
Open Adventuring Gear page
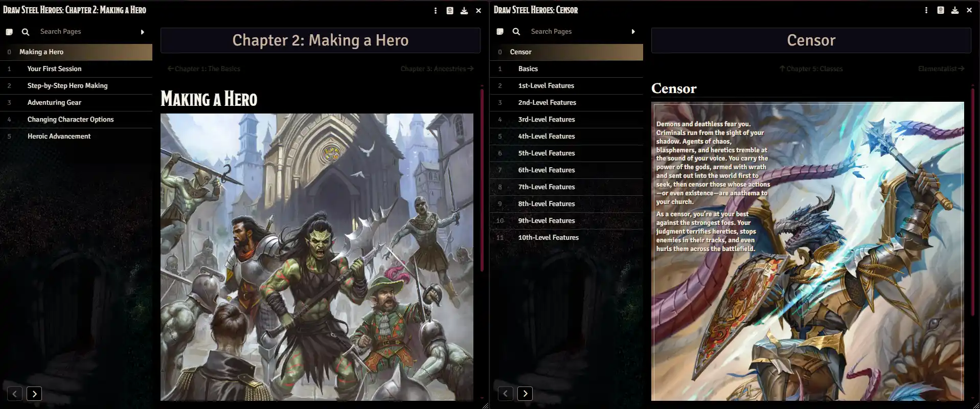pyautogui.click(x=76, y=103)
